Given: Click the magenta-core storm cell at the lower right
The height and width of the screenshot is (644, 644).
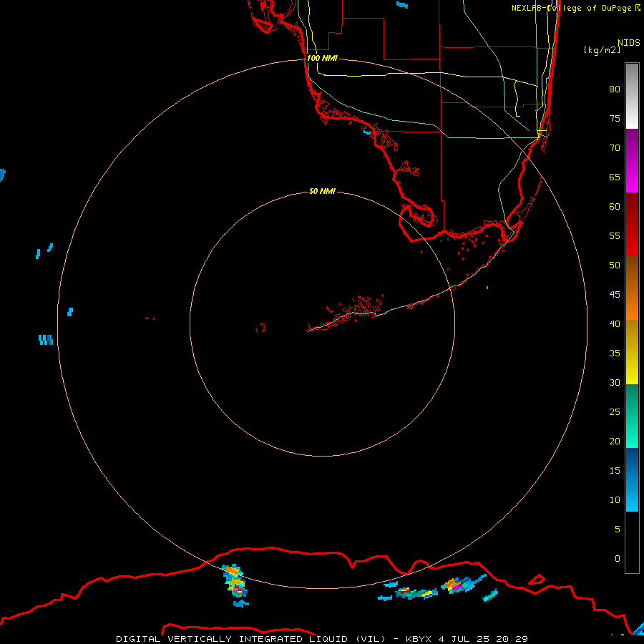Looking at the screenshot, I should pyautogui.click(x=463, y=584).
